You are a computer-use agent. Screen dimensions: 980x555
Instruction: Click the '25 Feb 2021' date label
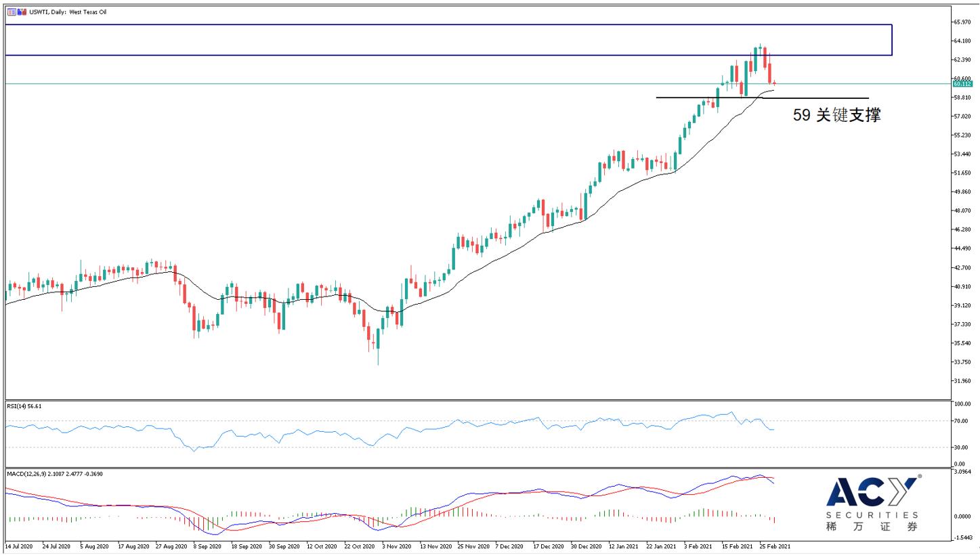coord(775,546)
